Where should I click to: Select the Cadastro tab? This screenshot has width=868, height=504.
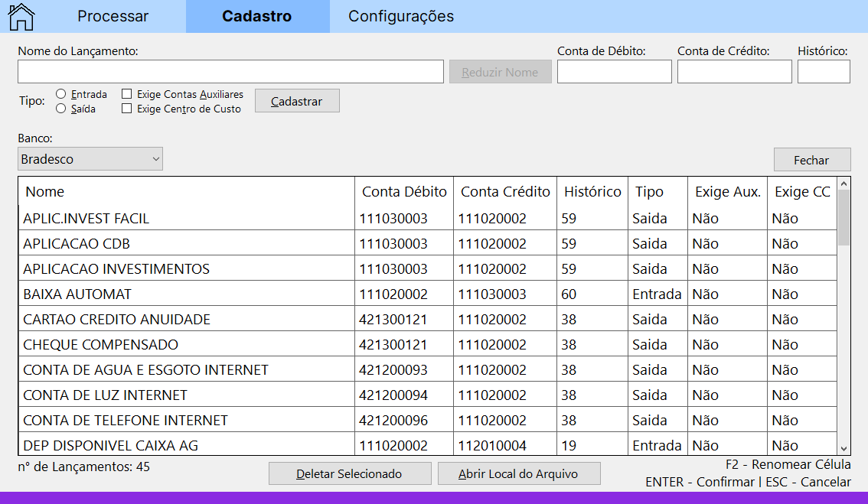coord(256,16)
